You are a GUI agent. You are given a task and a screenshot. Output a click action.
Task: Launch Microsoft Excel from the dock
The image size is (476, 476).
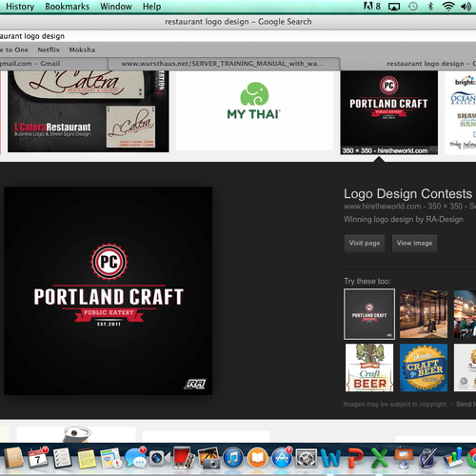tap(379, 458)
